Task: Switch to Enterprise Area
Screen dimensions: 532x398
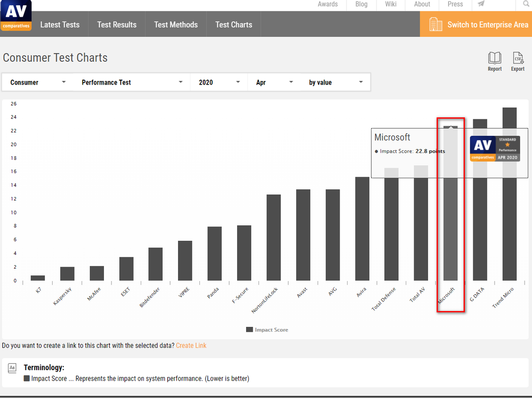Action: [476, 24]
